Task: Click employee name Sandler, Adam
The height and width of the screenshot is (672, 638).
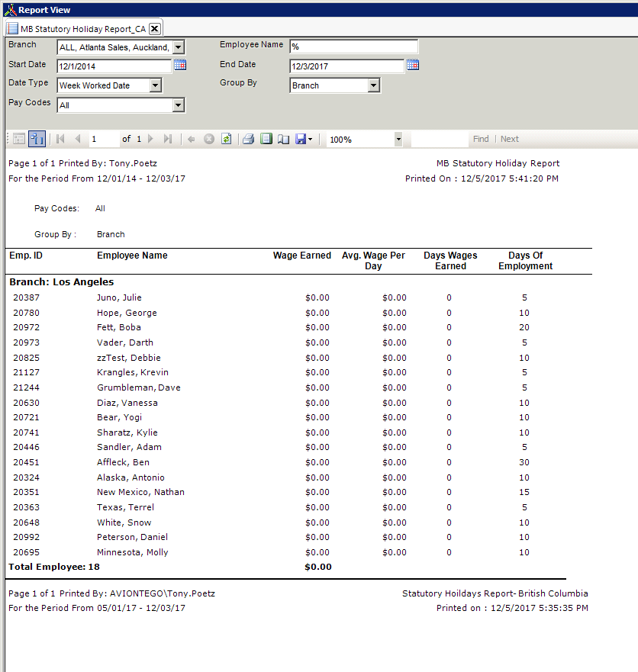Action: coord(129,447)
